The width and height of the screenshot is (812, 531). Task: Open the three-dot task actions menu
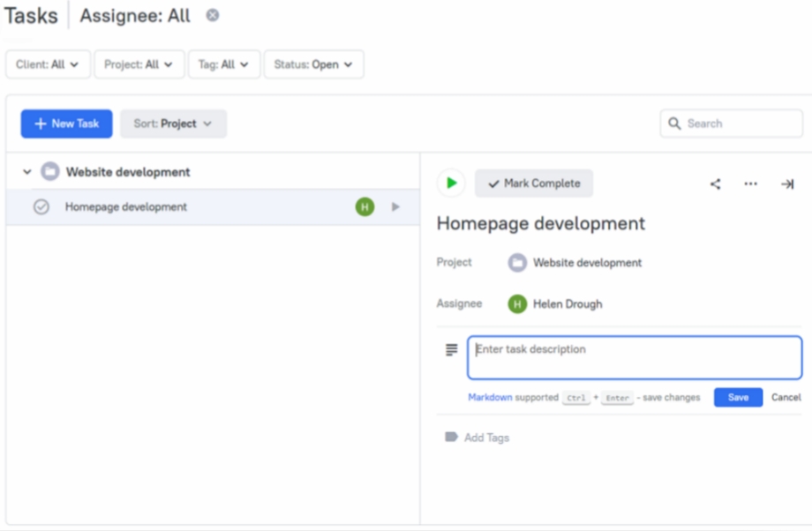pos(750,183)
